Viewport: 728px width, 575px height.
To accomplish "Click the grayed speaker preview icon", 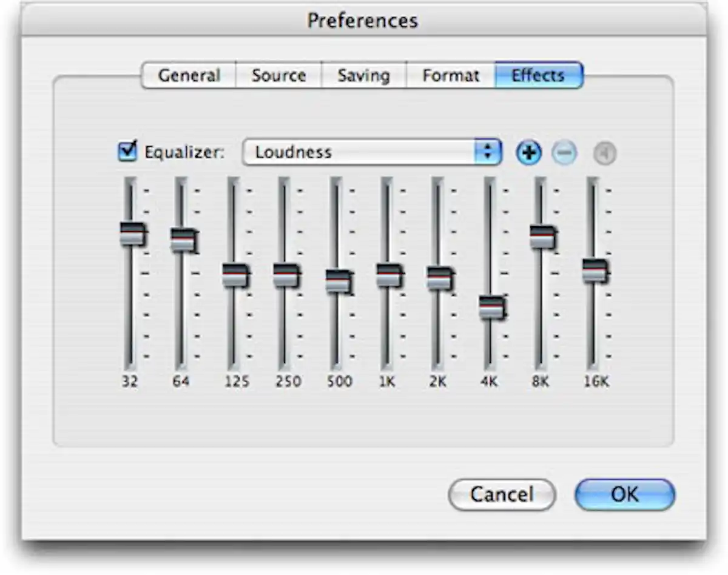I will pos(604,154).
